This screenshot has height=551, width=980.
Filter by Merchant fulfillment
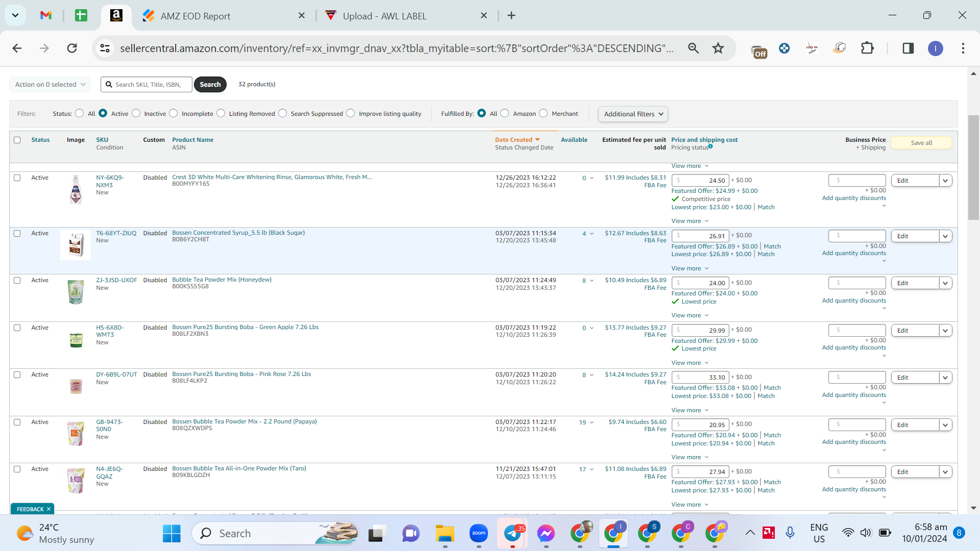(544, 113)
